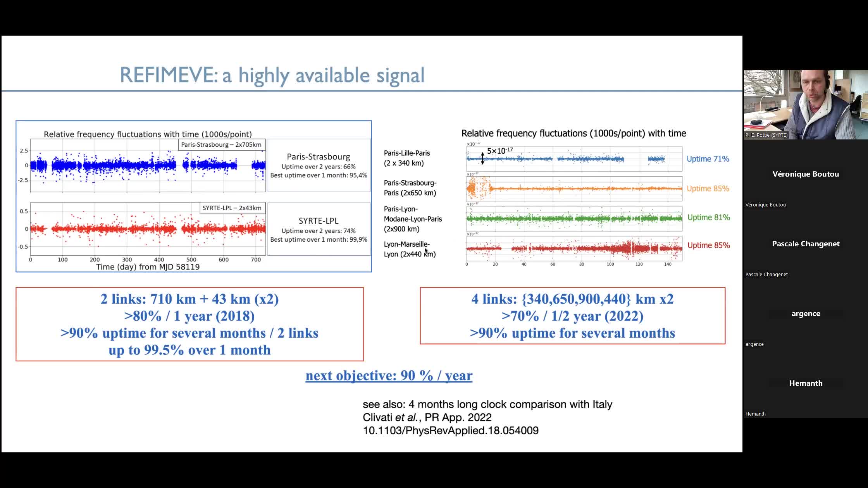This screenshot has width=868, height=488.
Task: Click the P.-E. Pottie (SYRTE) name label
Action: pos(766,135)
